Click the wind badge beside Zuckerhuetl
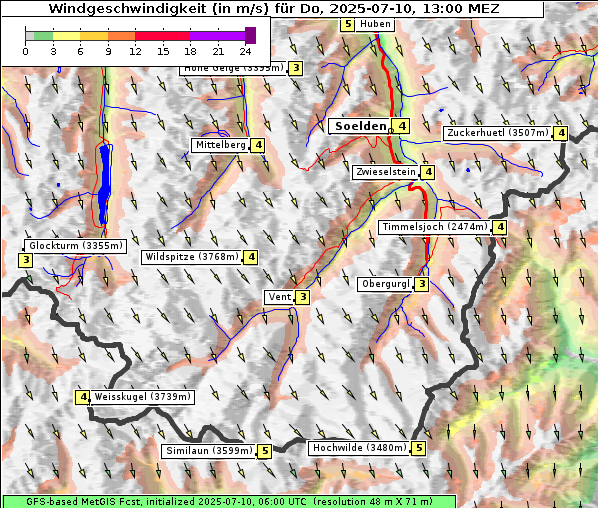This screenshot has width=598, height=508. point(561,133)
